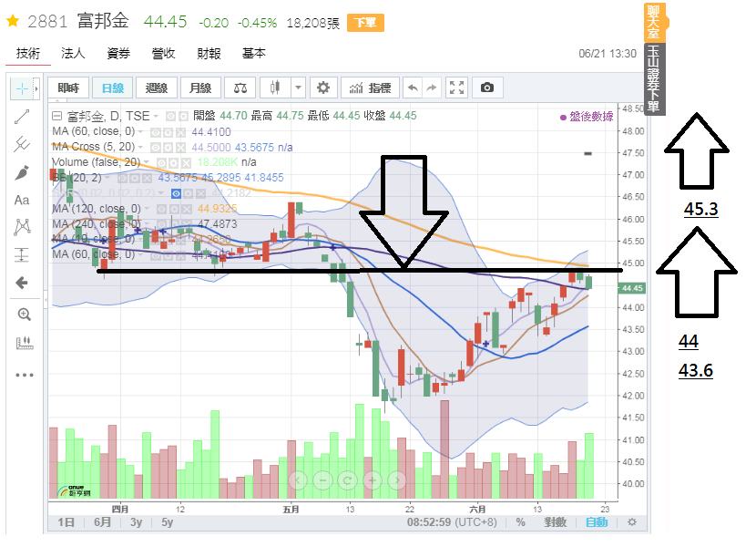
Task: Select the 即時 realtime interval button
Action: tap(69, 88)
